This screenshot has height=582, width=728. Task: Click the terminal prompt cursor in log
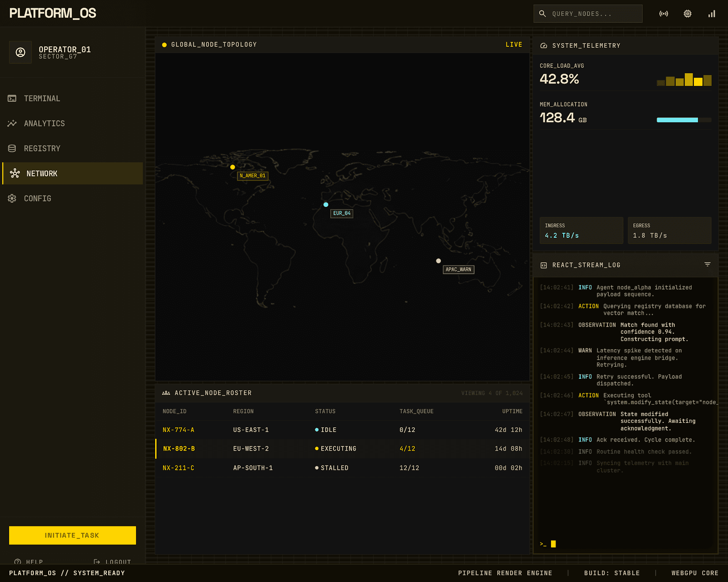click(553, 544)
